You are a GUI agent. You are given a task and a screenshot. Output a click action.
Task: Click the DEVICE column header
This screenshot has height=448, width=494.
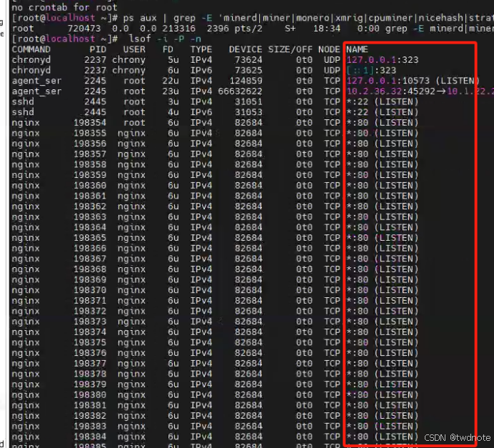point(246,49)
